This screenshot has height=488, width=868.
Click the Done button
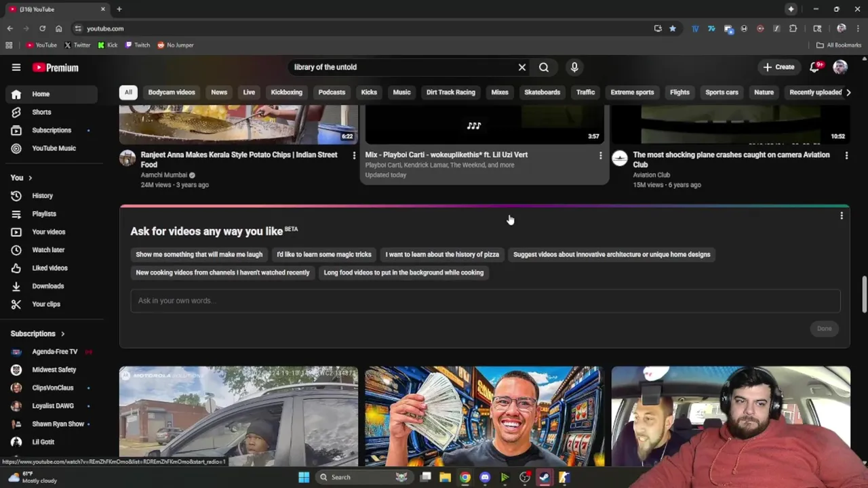(x=824, y=329)
